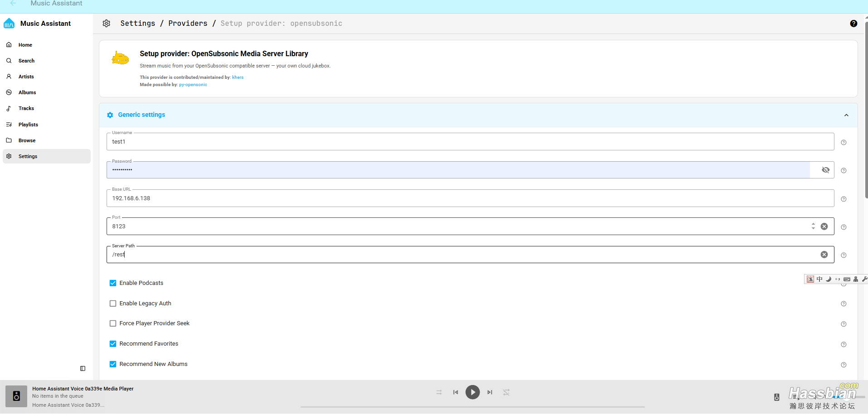Clear the Port field value
This screenshot has height=414, width=868.
pyautogui.click(x=824, y=226)
